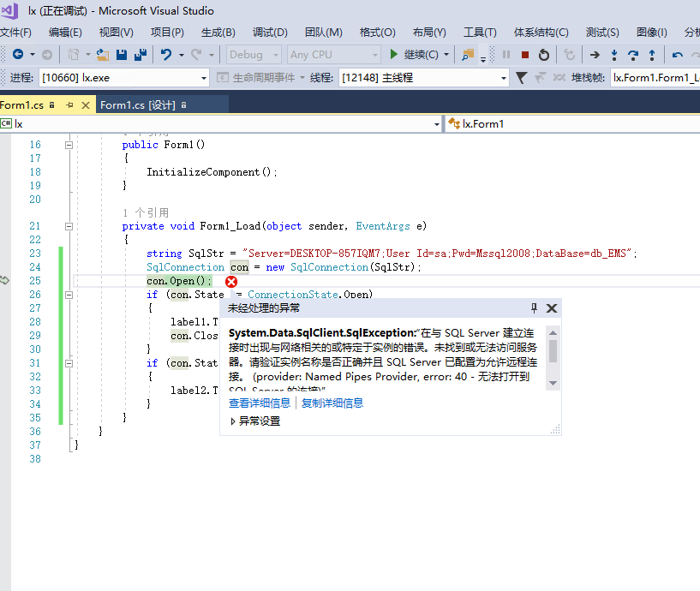The image size is (700, 591).
Task: Collapse the if block at line 31
Action: (69, 363)
